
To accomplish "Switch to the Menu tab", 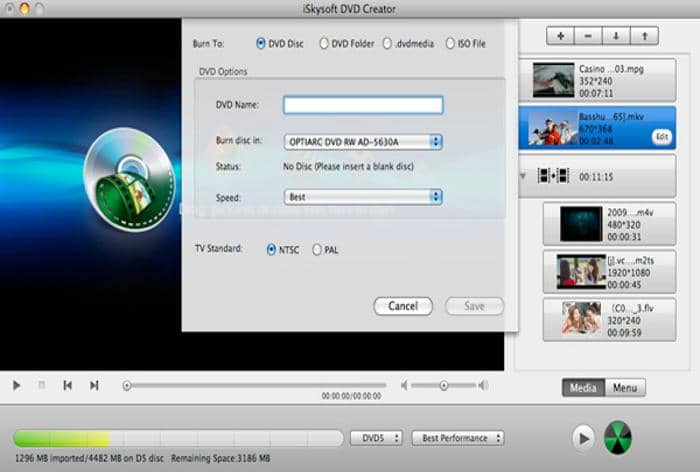I will tap(625, 388).
